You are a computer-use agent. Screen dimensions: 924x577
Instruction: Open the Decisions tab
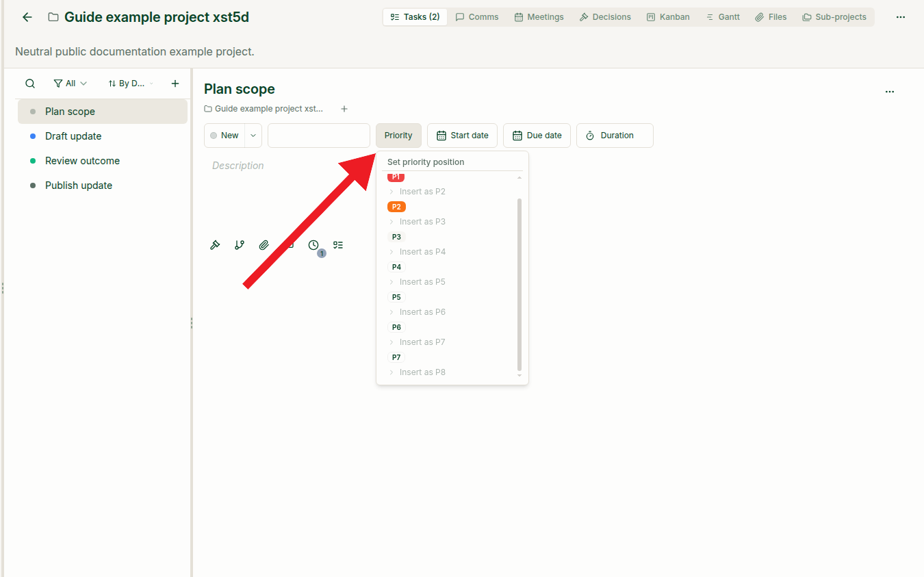click(605, 17)
